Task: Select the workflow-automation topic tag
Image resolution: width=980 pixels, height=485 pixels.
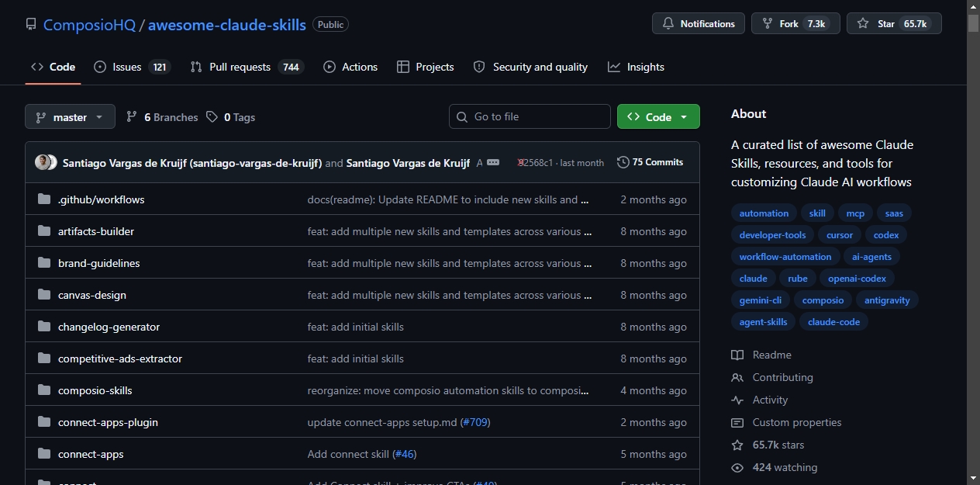Action: pos(785,257)
